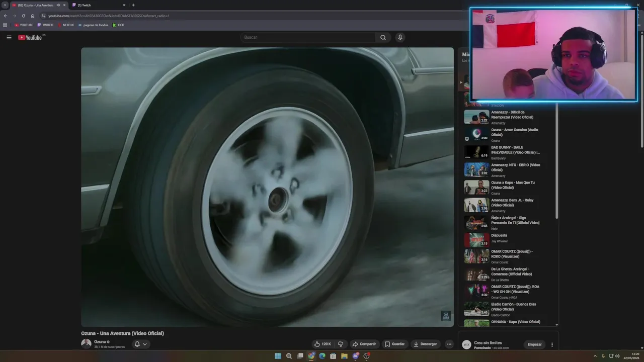Open the Windows Start menu
Image resolution: width=644 pixels, height=362 pixels.
[x=278, y=356]
